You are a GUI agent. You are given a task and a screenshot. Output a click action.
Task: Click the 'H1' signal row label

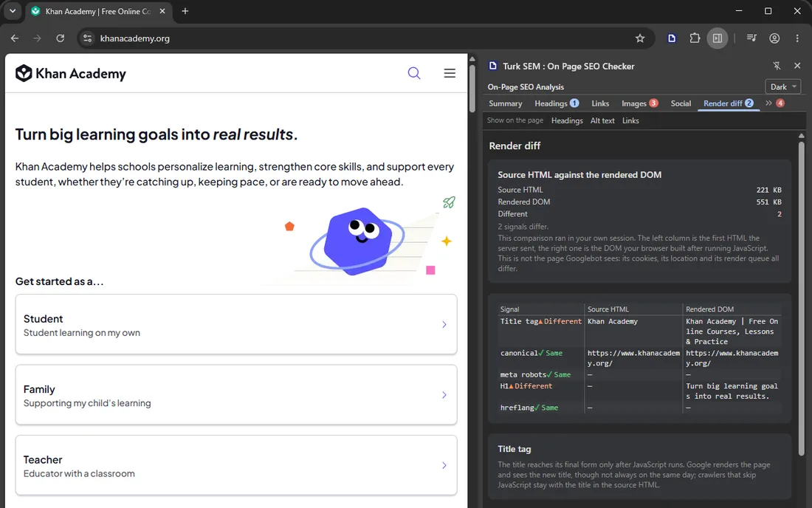(x=504, y=386)
